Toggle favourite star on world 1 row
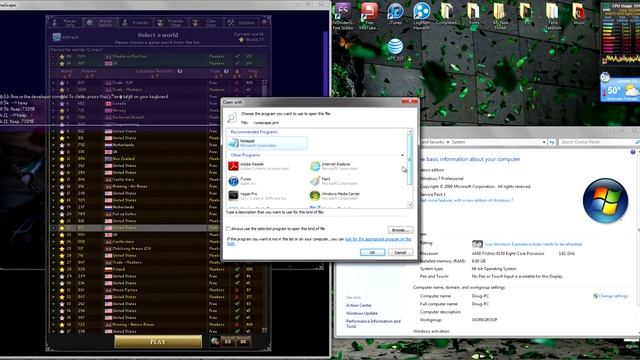This screenshot has height=360, width=640. coord(62,83)
